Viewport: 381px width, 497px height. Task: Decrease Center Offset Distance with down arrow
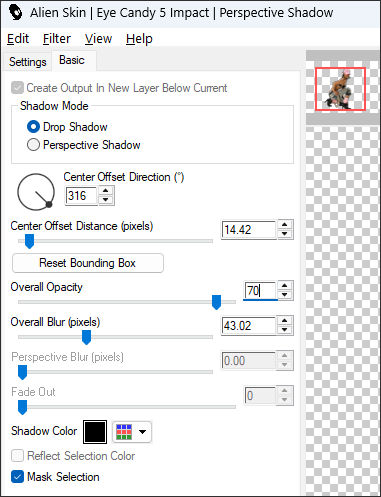point(284,234)
